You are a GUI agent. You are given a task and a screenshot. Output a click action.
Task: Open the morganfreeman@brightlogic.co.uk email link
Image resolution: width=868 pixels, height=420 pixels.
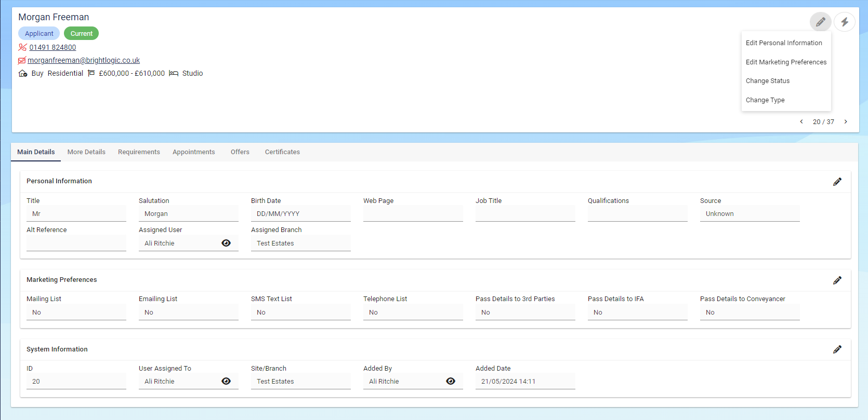tap(84, 60)
